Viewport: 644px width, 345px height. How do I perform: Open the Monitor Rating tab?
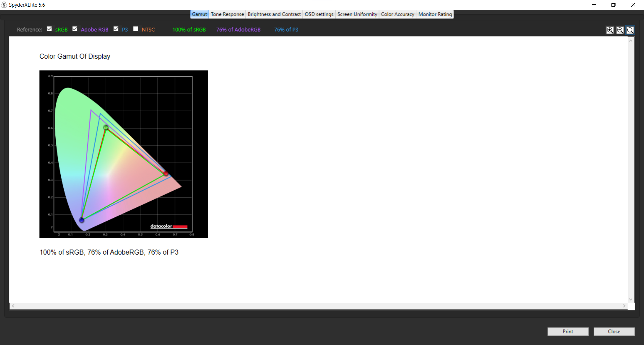click(435, 14)
